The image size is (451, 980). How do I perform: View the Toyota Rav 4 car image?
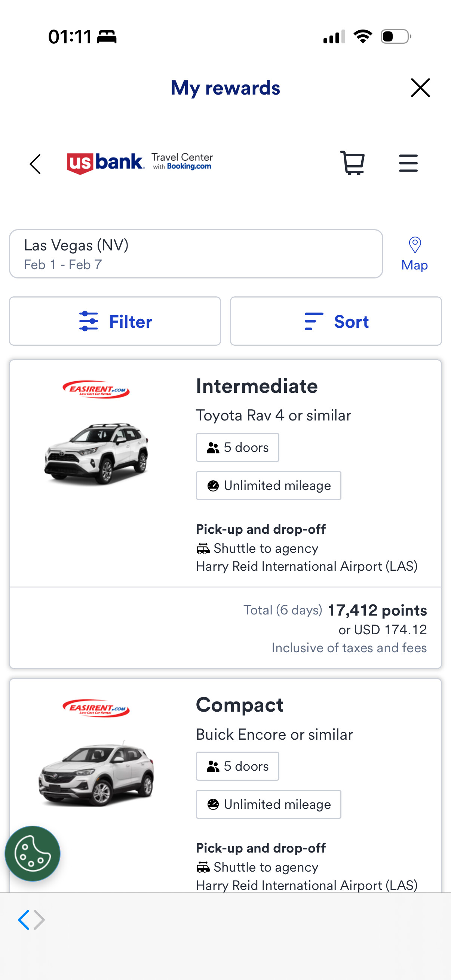tap(96, 453)
